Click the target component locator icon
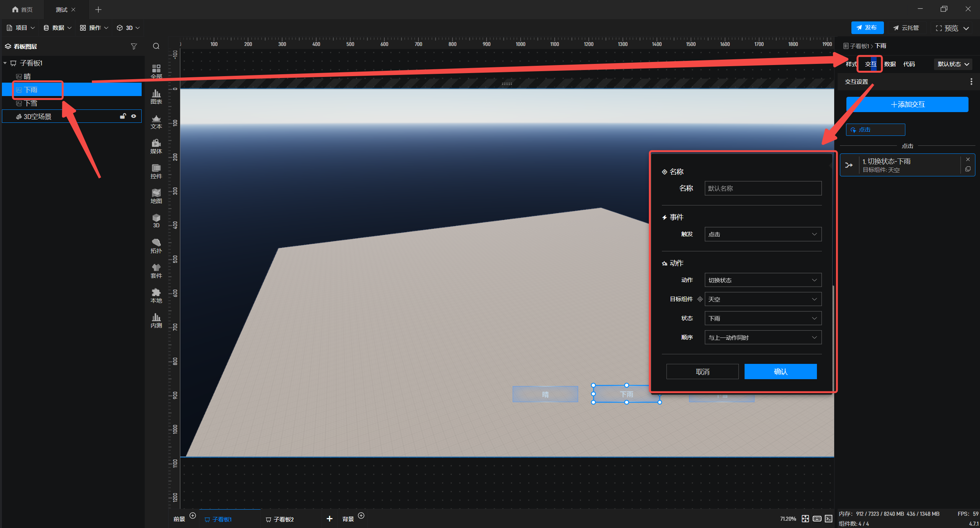 pyautogui.click(x=700, y=299)
